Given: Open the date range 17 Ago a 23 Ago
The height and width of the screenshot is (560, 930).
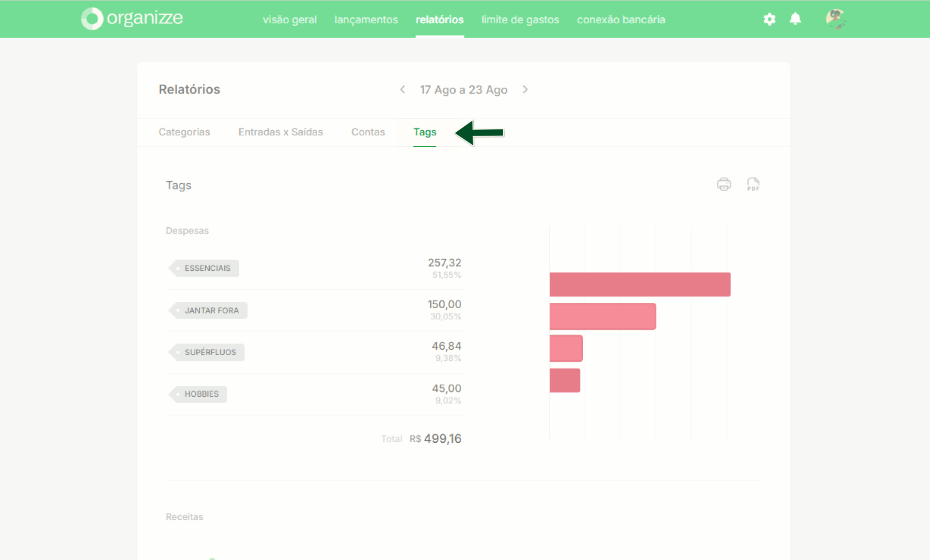Looking at the screenshot, I should click(x=464, y=90).
